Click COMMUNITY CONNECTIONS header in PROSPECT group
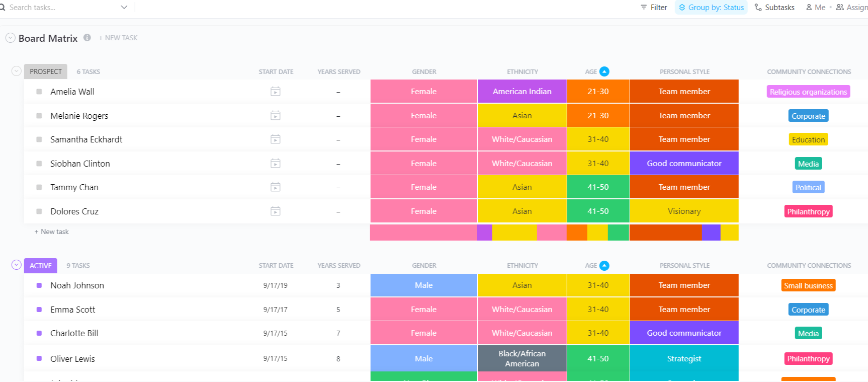 [x=809, y=72]
